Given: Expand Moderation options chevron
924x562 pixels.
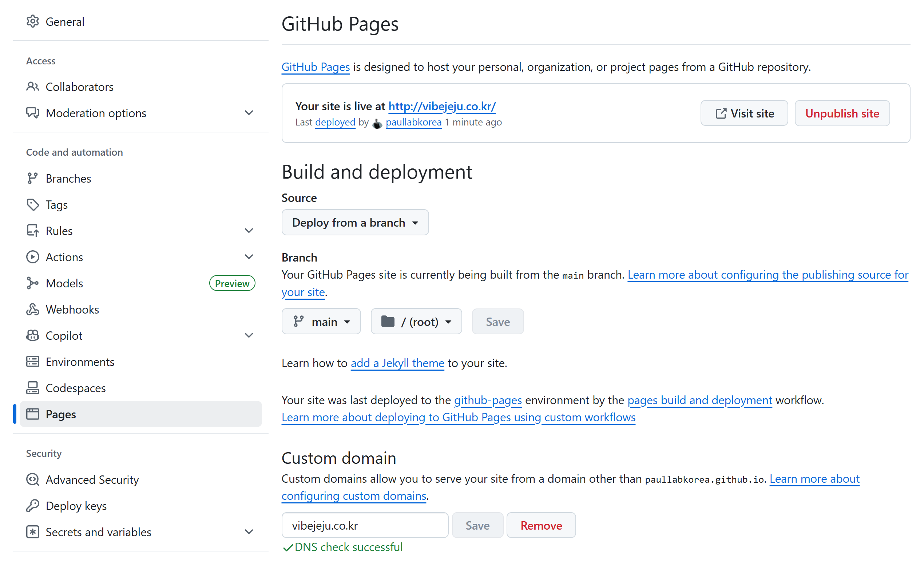Looking at the screenshot, I should 249,113.
